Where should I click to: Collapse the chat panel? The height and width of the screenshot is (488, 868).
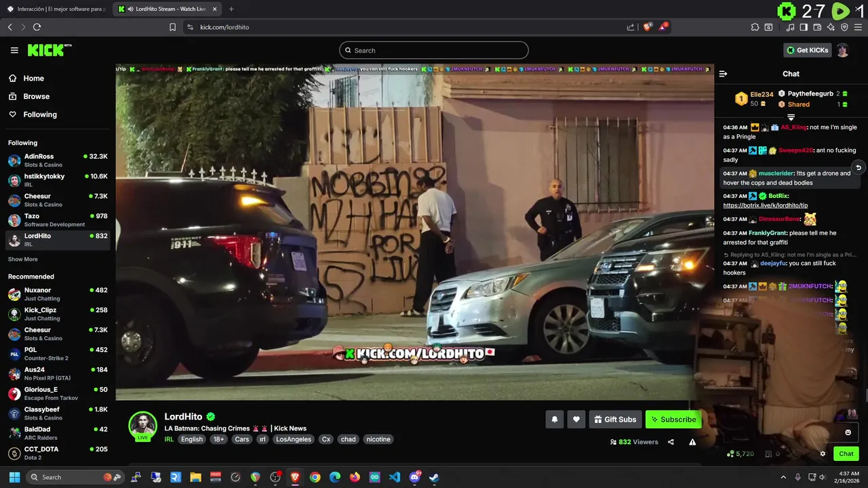pos(723,74)
